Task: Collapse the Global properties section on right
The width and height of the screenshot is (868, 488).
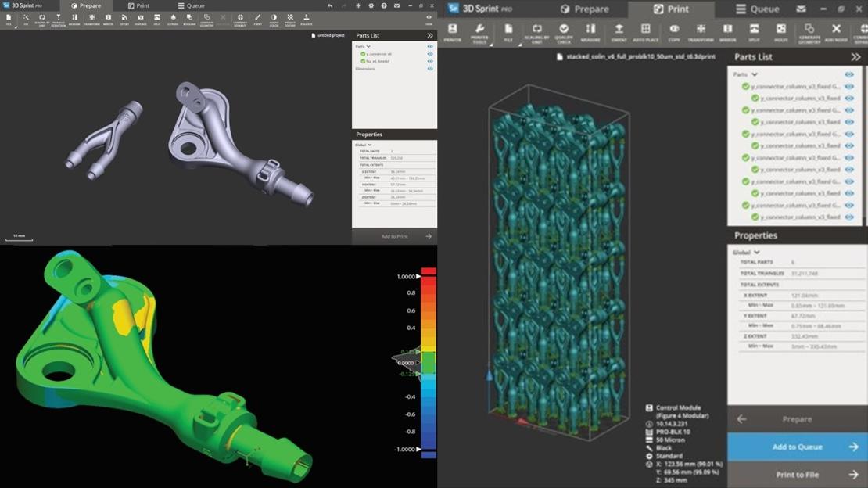Action: click(756, 253)
